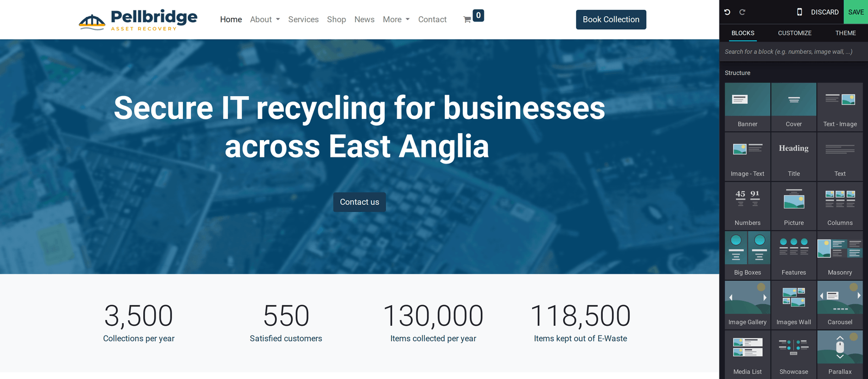Toggle the mobile preview icon

pyautogui.click(x=799, y=12)
